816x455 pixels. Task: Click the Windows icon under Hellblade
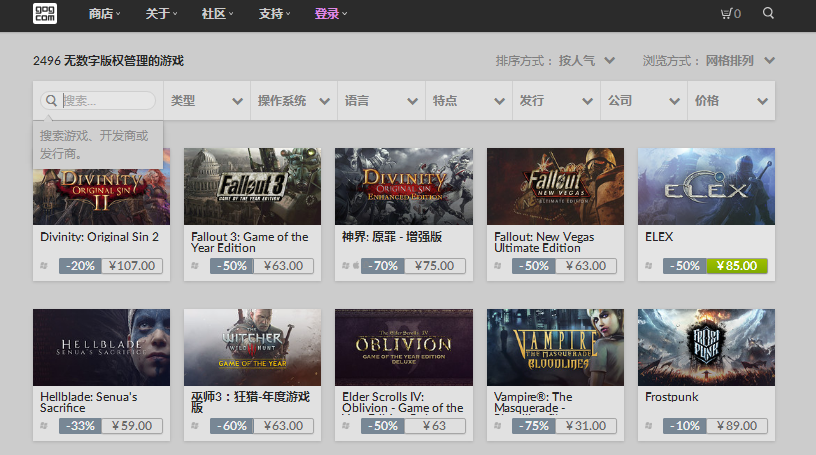tap(43, 426)
